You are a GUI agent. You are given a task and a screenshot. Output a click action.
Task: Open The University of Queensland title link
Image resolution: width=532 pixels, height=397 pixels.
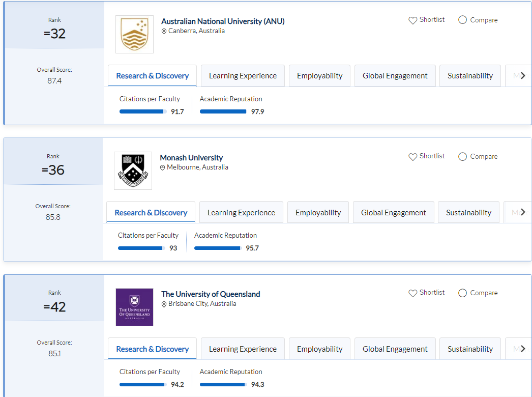pyautogui.click(x=211, y=294)
